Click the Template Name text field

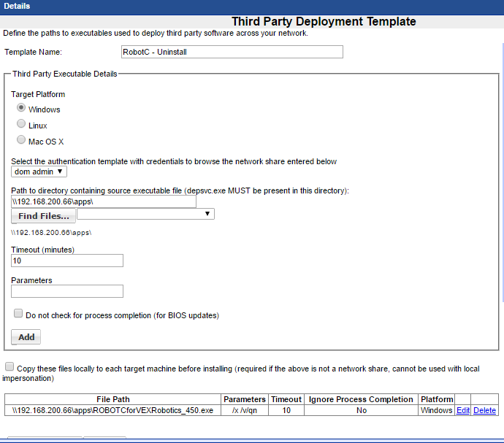(x=232, y=52)
